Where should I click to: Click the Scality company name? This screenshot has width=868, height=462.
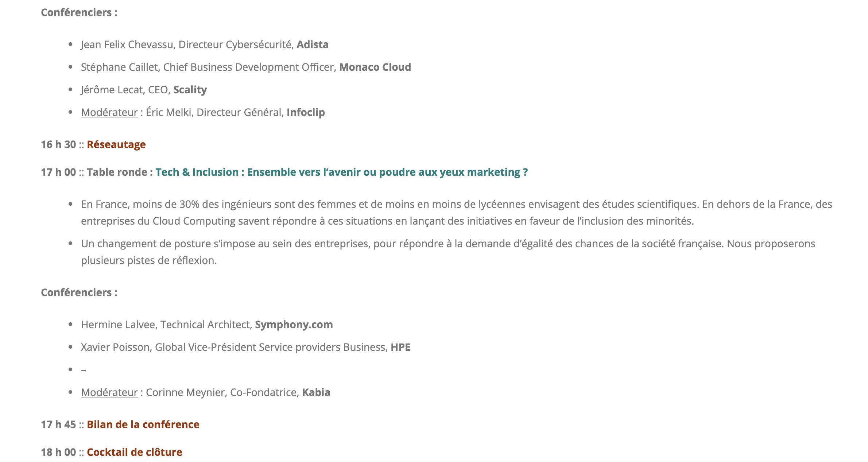190,90
